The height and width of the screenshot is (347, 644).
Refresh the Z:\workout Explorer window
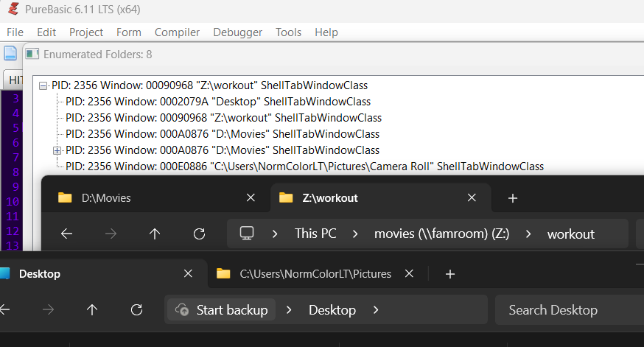point(199,234)
